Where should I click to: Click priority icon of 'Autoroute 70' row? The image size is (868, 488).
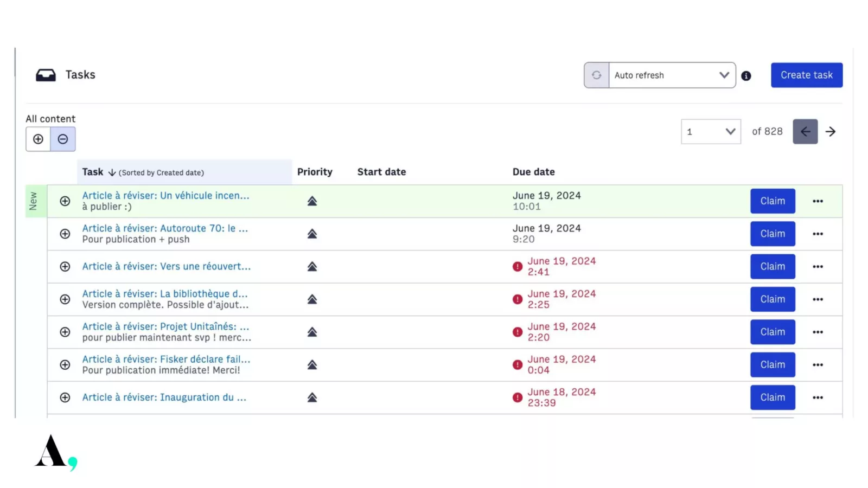[312, 234]
